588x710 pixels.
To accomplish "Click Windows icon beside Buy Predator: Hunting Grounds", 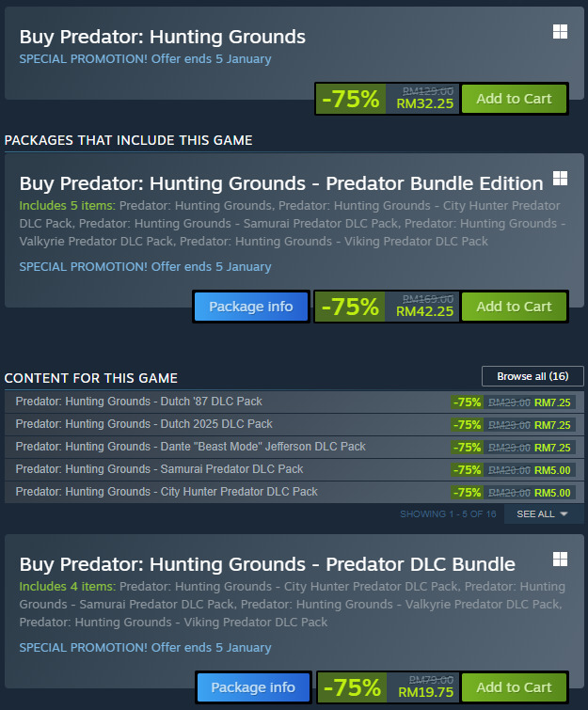I will pyautogui.click(x=560, y=32).
